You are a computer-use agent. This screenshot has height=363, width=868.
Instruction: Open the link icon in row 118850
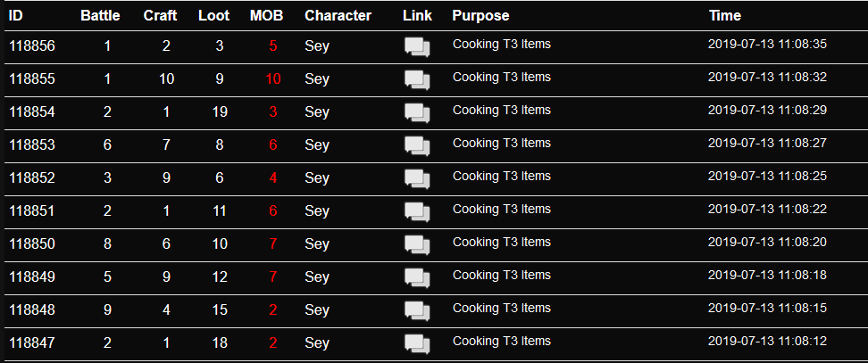(417, 244)
